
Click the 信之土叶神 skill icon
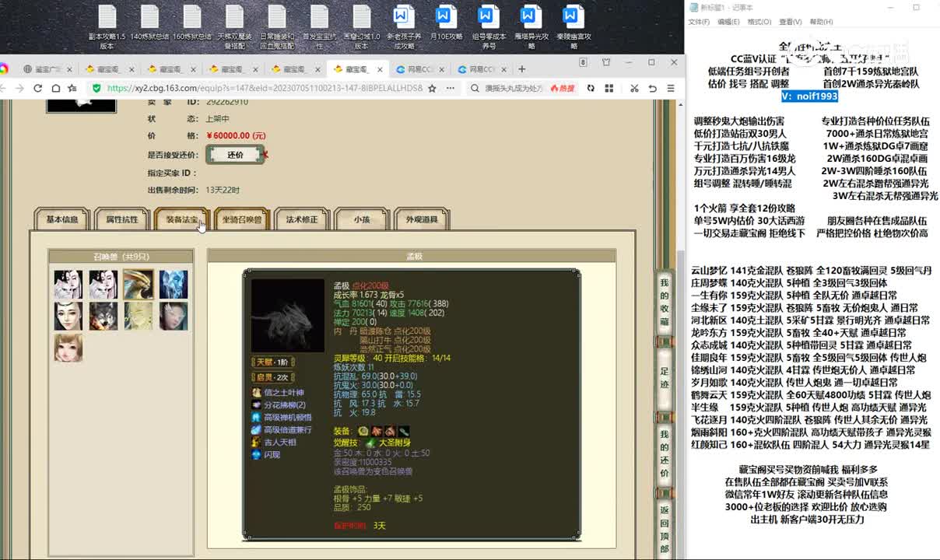click(x=257, y=393)
